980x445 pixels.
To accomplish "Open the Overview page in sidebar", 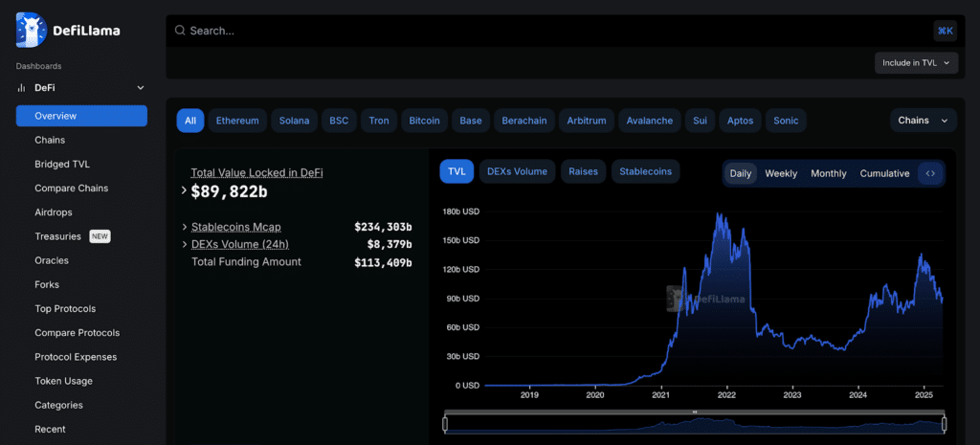I will coord(82,116).
